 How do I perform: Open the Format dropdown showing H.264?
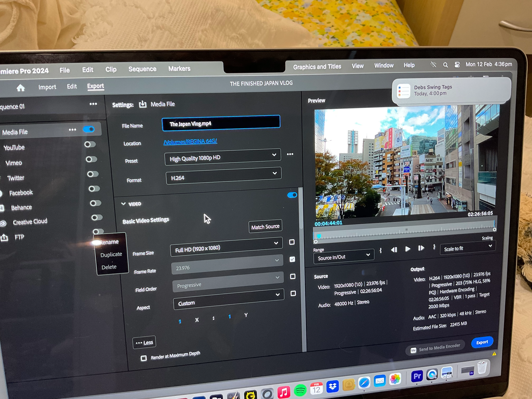point(223,176)
